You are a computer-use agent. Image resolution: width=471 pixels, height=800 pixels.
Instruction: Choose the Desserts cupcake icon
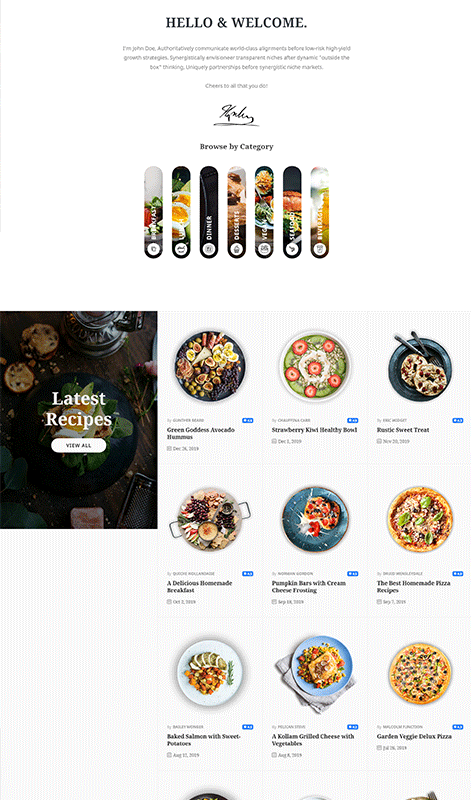click(236, 249)
